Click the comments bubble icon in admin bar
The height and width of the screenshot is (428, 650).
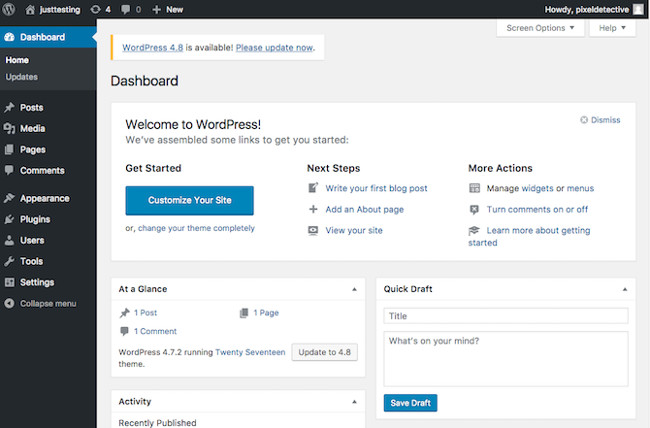click(x=129, y=9)
